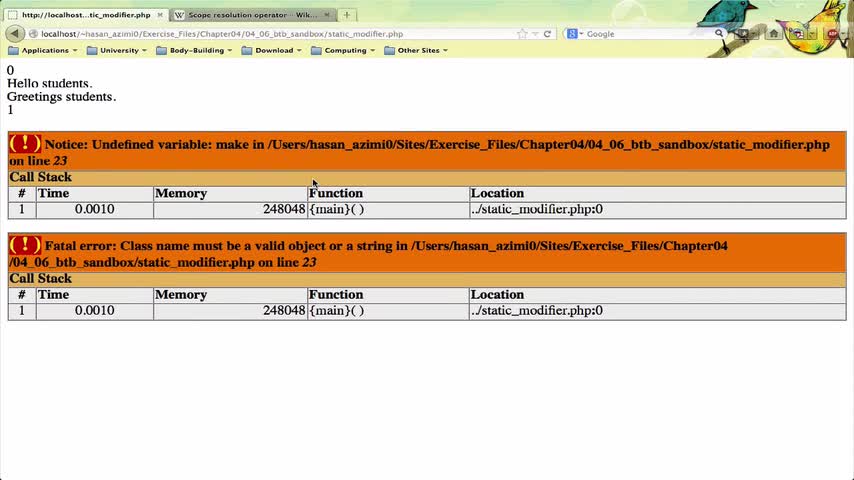Screen dimensions: 854x480
Task: Bookmark this page with the star icon
Action: (x=522, y=34)
